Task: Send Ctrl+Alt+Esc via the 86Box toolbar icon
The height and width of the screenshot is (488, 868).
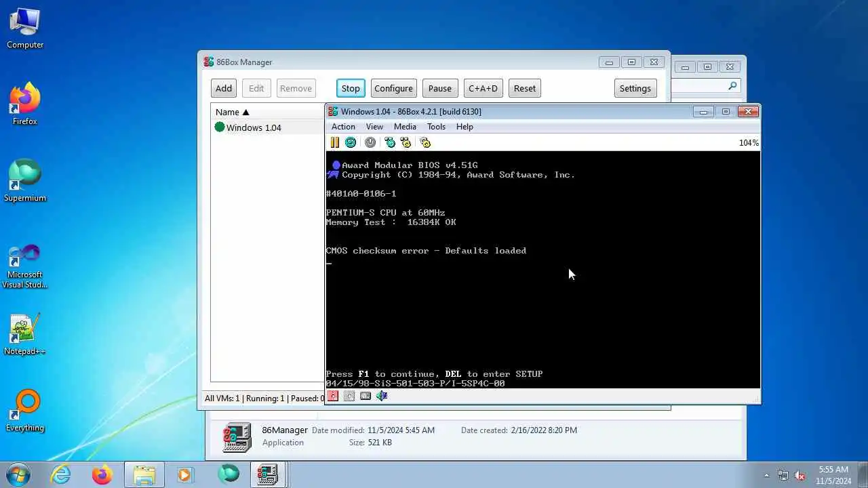Action: click(x=406, y=142)
